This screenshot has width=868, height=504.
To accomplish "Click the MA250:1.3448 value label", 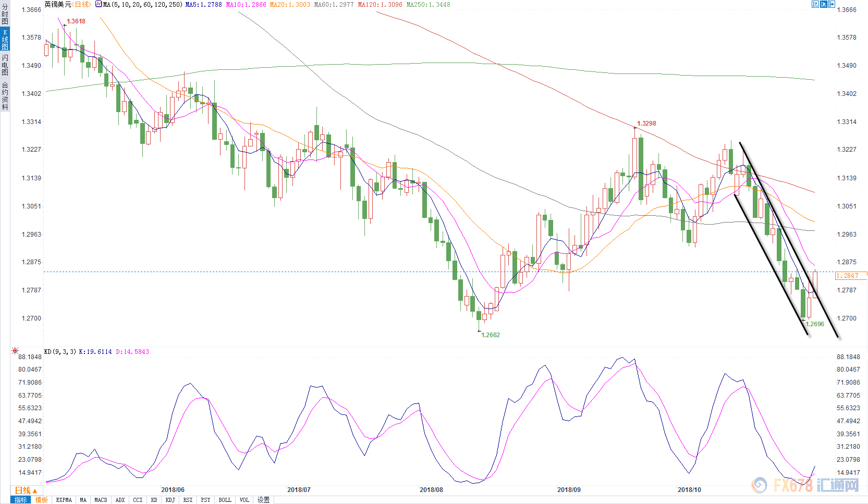I will [428, 4].
